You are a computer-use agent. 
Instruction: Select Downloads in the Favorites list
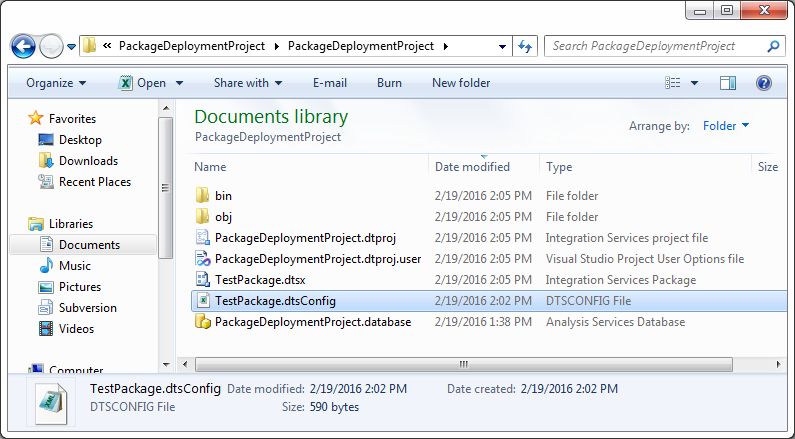point(88,161)
